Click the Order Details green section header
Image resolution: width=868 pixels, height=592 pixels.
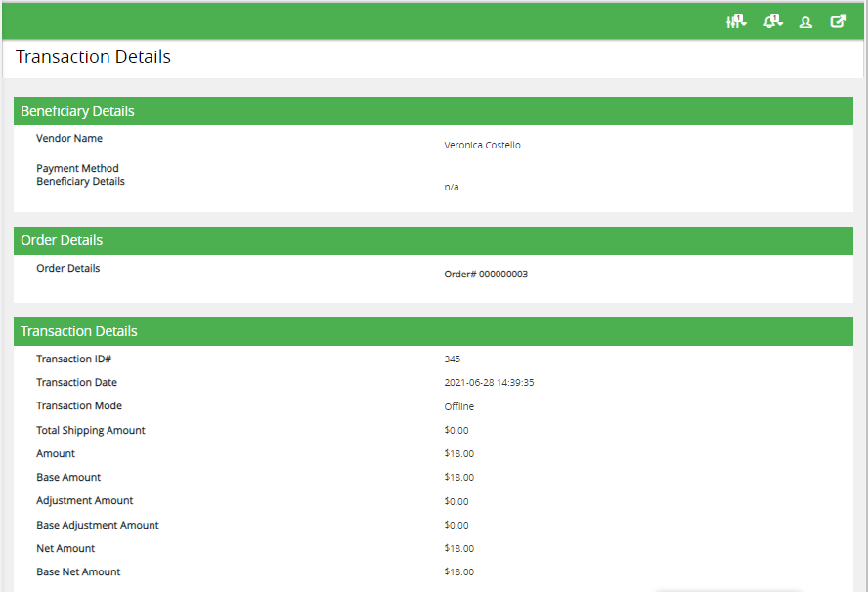[x=62, y=240]
